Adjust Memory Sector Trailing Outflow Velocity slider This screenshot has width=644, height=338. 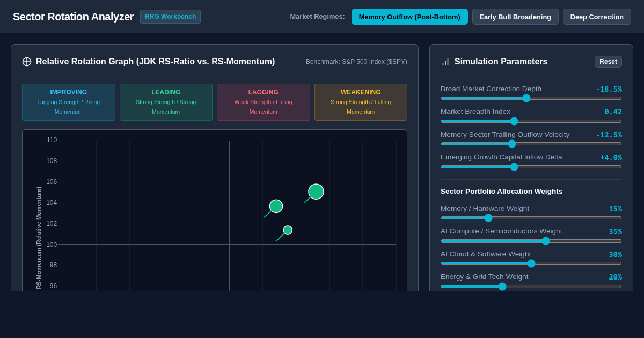point(531,144)
